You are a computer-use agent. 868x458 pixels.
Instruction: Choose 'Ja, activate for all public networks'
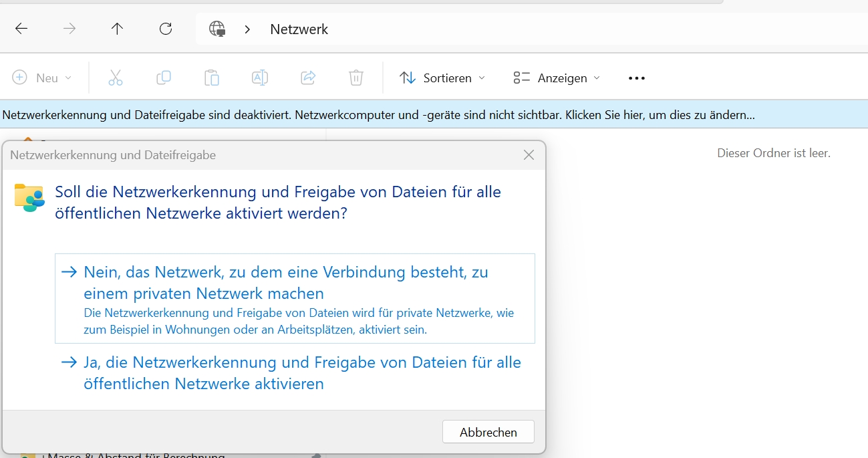click(295, 373)
